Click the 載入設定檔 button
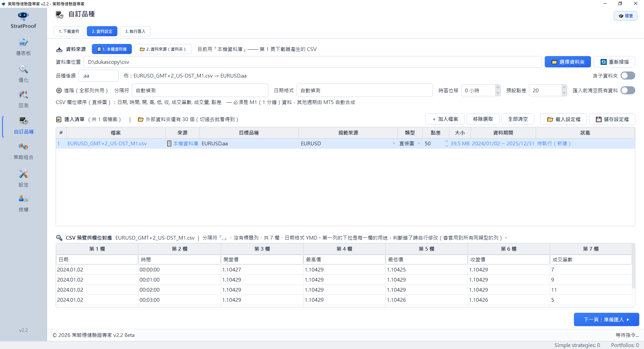Viewport: 644px width, 349px height. (563, 119)
